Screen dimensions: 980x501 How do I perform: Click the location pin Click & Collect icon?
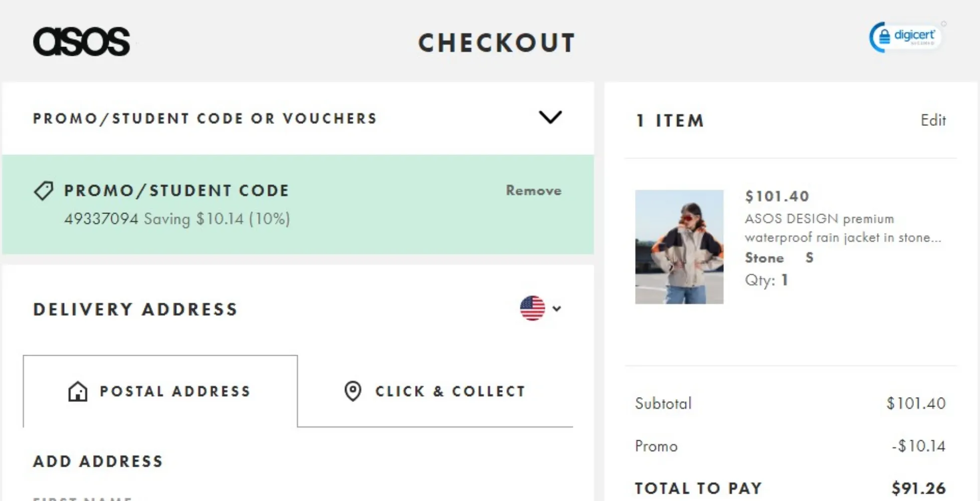click(353, 391)
